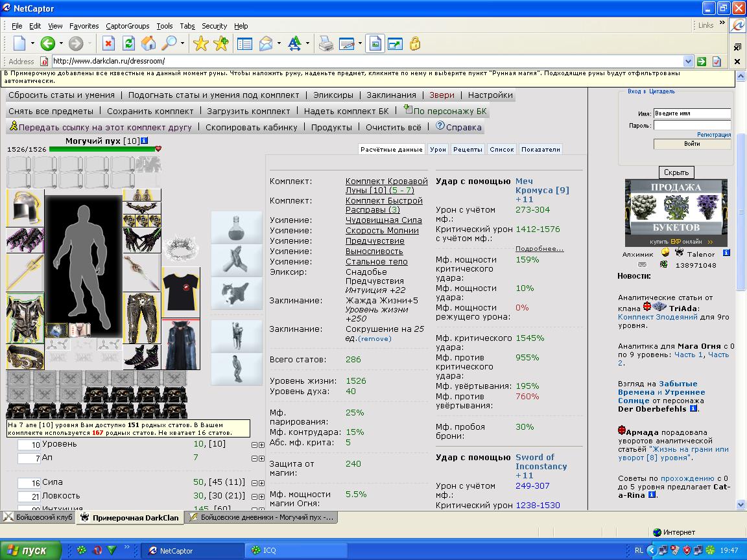Click the Print toolbar icon
This screenshot has height=560, width=747.
(x=326, y=43)
